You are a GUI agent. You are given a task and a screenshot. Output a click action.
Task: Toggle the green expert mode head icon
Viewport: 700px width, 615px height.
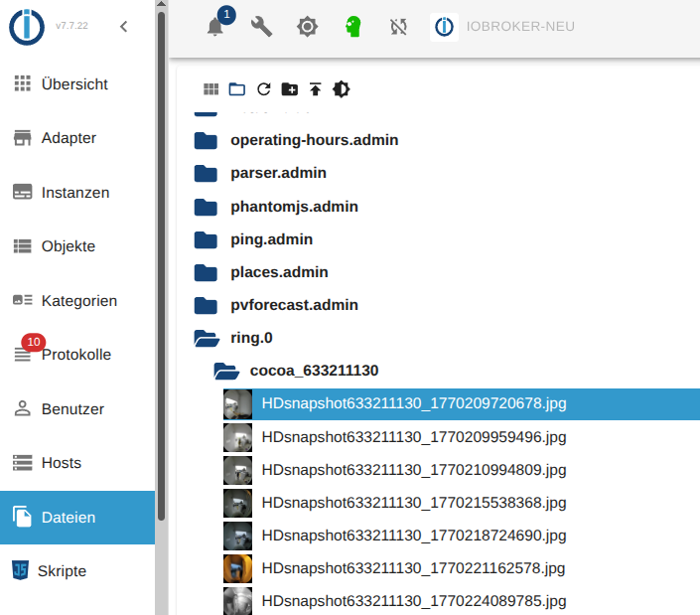[353, 27]
